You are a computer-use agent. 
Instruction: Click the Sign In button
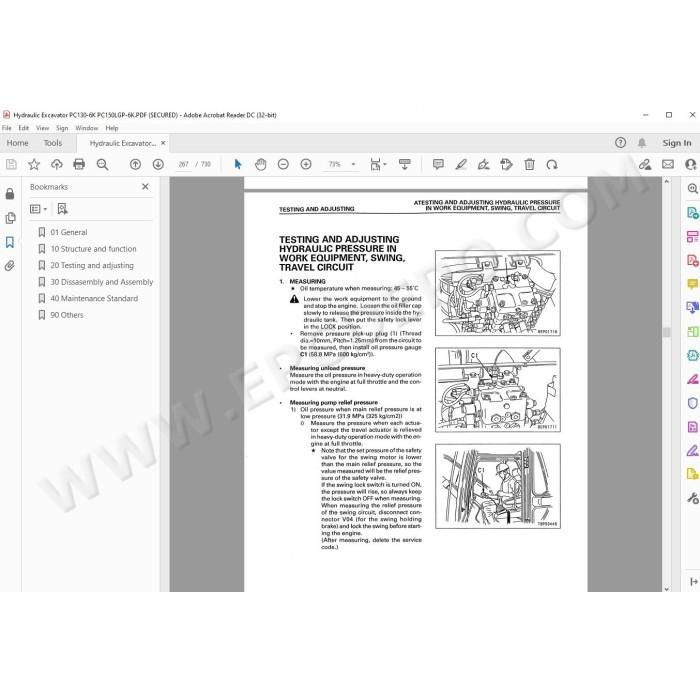pyautogui.click(x=677, y=143)
